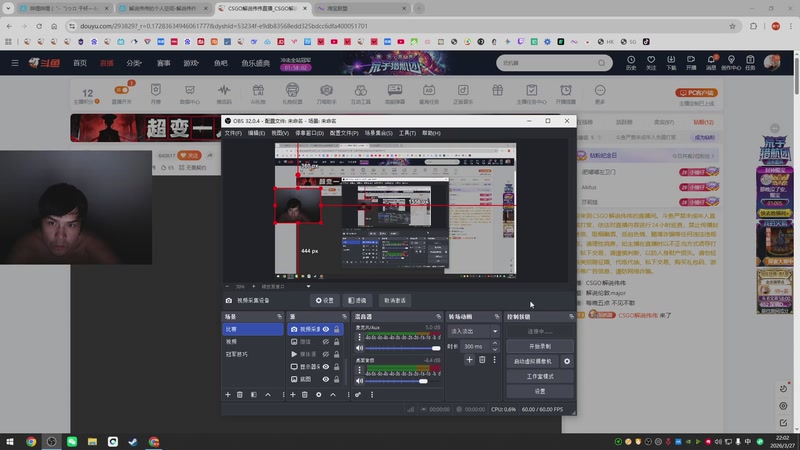Delete selected source with Sources trash icon

tap(305, 394)
